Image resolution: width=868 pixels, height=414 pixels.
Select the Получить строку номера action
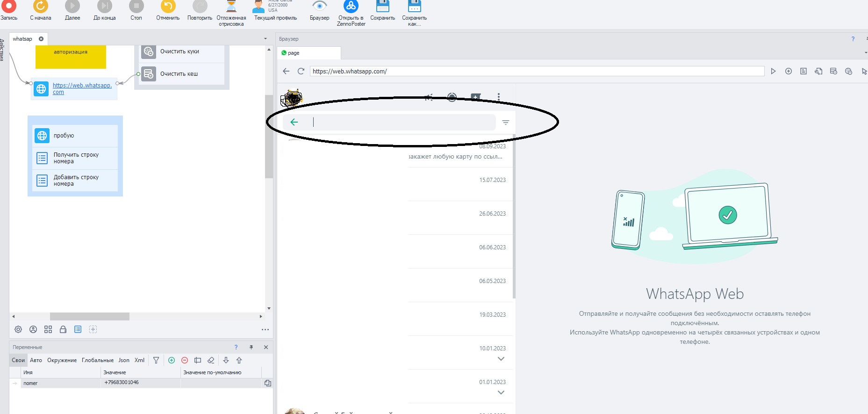pyautogui.click(x=75, y=158)
